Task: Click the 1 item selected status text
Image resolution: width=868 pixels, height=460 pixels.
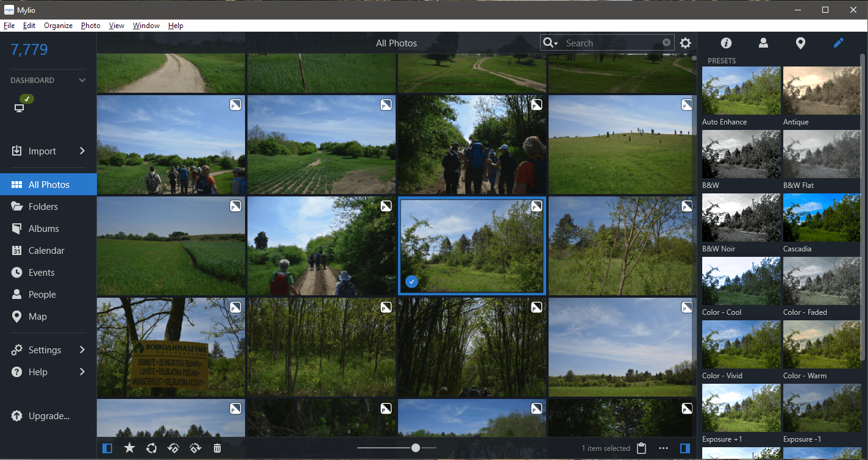Action: [x=606, y=448]
